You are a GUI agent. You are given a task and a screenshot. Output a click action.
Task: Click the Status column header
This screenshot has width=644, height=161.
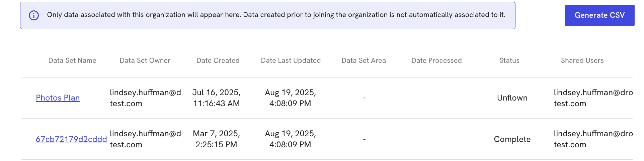click(509, 60)
